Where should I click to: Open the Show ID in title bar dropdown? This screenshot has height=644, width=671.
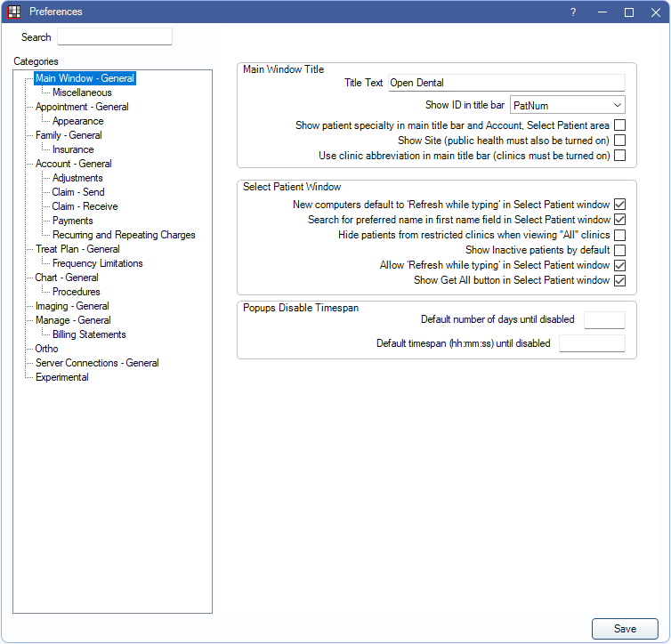tap(568, 105)
